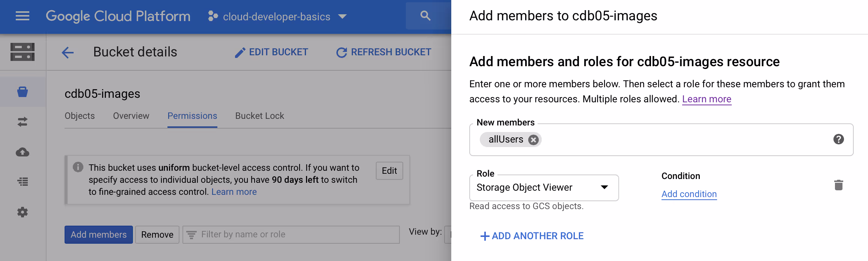Viewport: 868px width, 261px height.
Task: Click the refresh icon beside REFRESH BUCKET
Action: tap(341, 53)
